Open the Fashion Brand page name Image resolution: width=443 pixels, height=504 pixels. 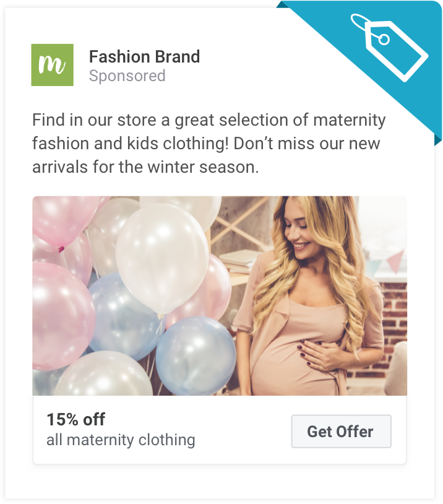pyautogui.click(x=145, y=57)
